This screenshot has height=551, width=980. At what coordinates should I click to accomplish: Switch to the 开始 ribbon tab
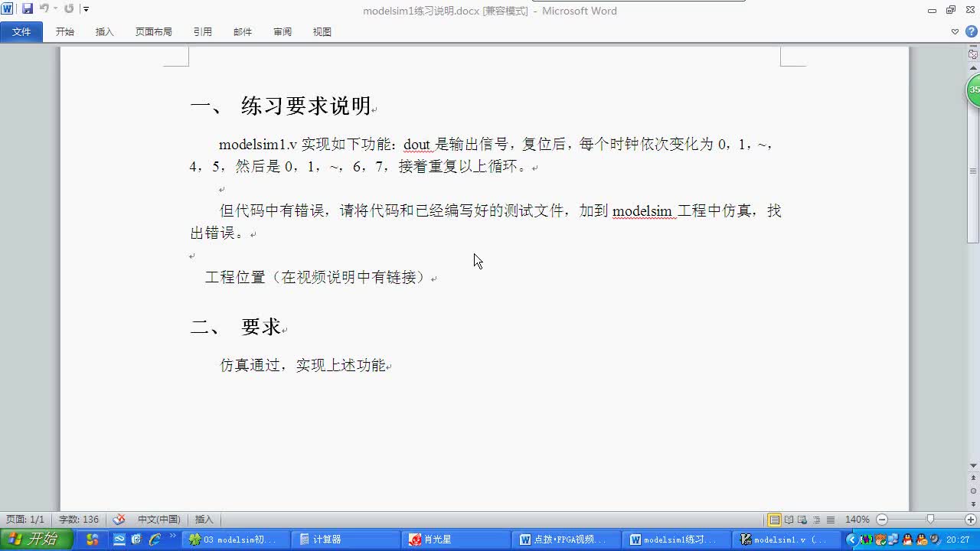(65, 31)
